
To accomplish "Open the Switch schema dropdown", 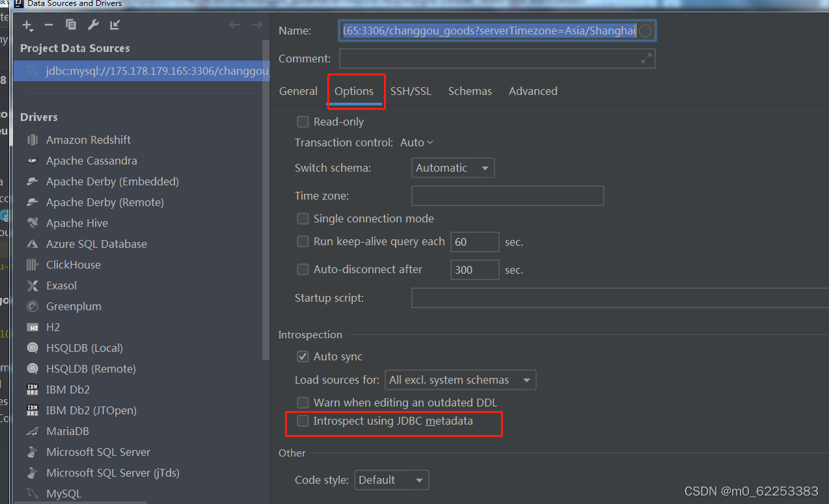I will [x=453, y=168].
